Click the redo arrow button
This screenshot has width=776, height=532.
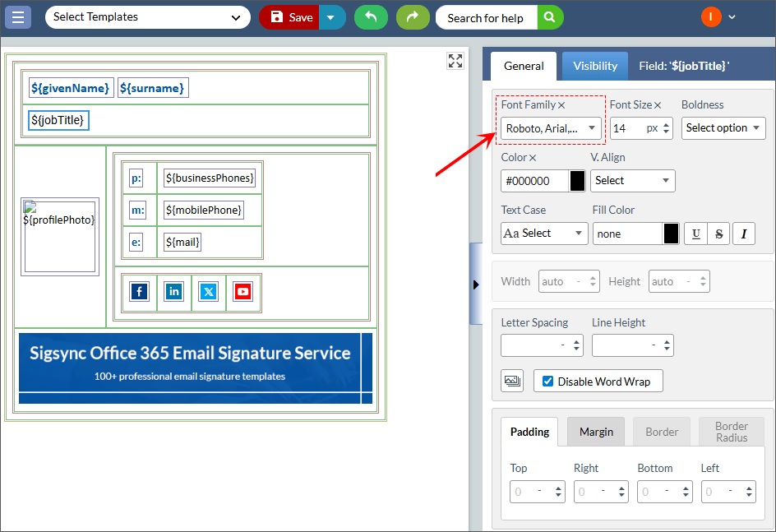(413, 17)
